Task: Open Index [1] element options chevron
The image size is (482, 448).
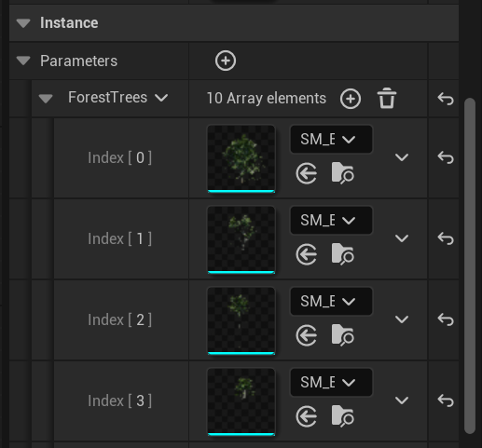Action: (402, 238)
